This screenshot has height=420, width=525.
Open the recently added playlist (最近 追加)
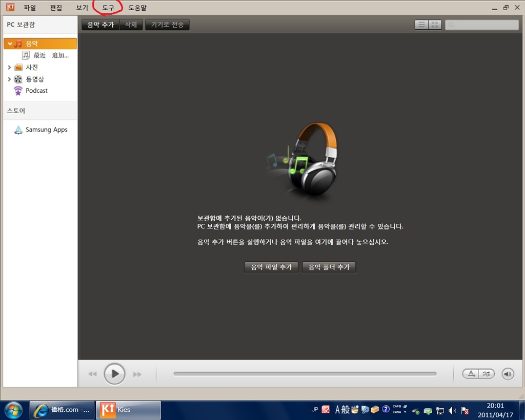click(50, 55)
